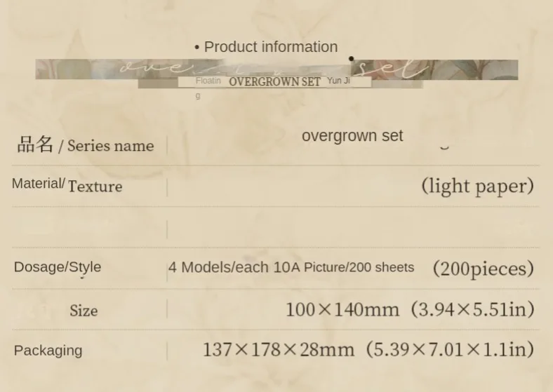Screen dimensions: 553x392
Task: Click the black dot above the banner
Action: tap(351, 59)
